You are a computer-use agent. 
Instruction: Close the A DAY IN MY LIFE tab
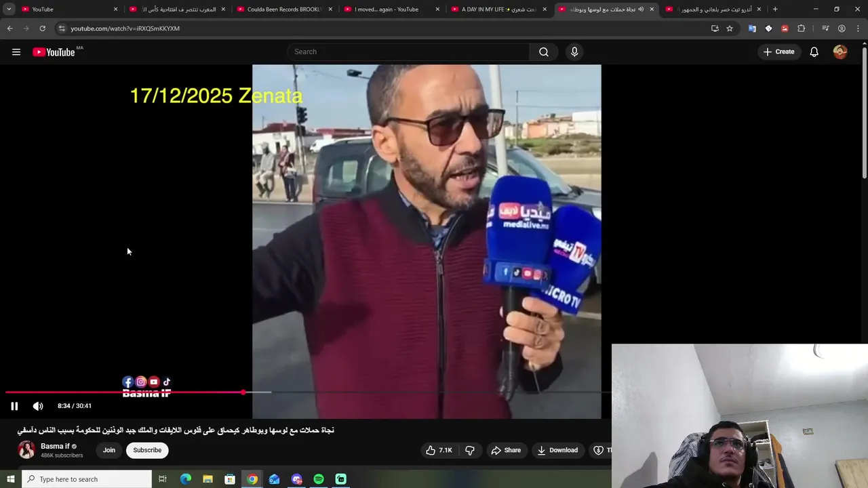pyautogui.click(x=545, y=9)
